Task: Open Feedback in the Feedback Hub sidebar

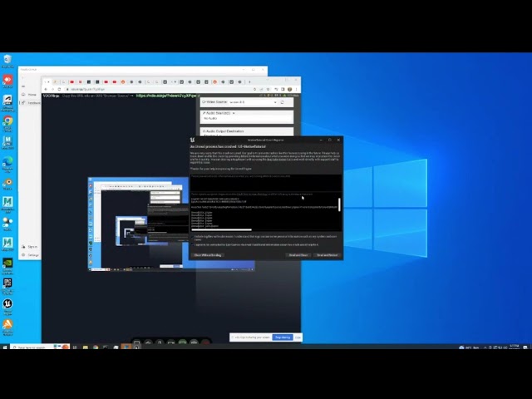Action: pyautogui.click(x=31, y=103)
